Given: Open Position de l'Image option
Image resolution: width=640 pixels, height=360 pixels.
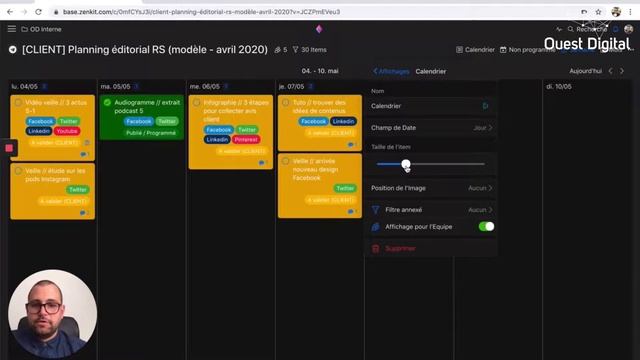Looking at the screenshot, I should tap(431, 188).
